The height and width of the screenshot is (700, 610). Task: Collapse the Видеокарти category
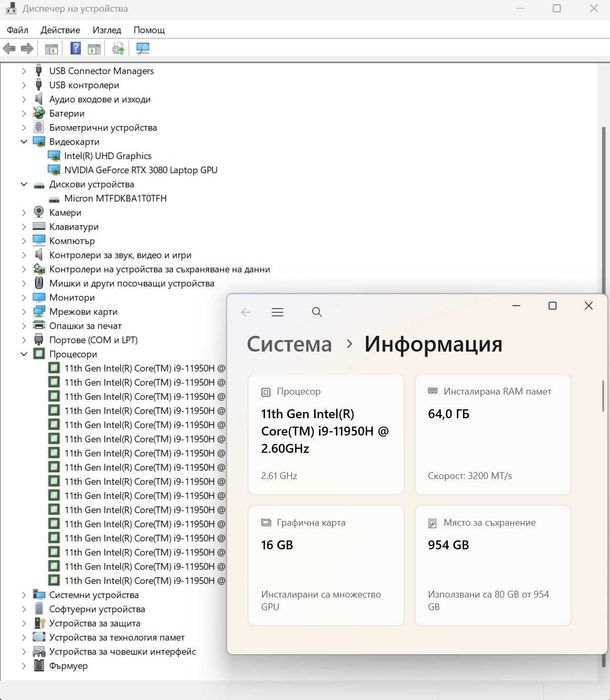click(x=24, y=142)
